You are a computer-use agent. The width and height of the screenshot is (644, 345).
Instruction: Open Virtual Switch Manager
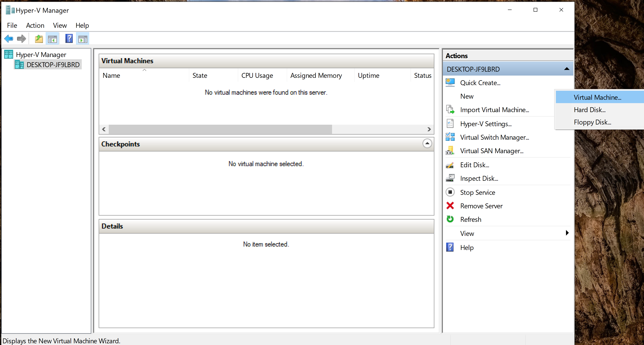(x=494, y=137)
